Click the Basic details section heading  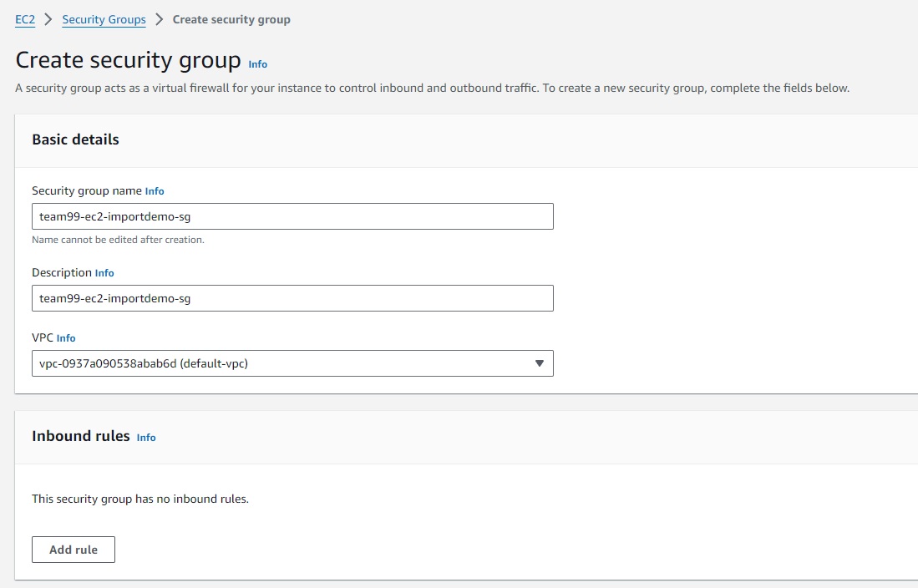click(75, 139)
